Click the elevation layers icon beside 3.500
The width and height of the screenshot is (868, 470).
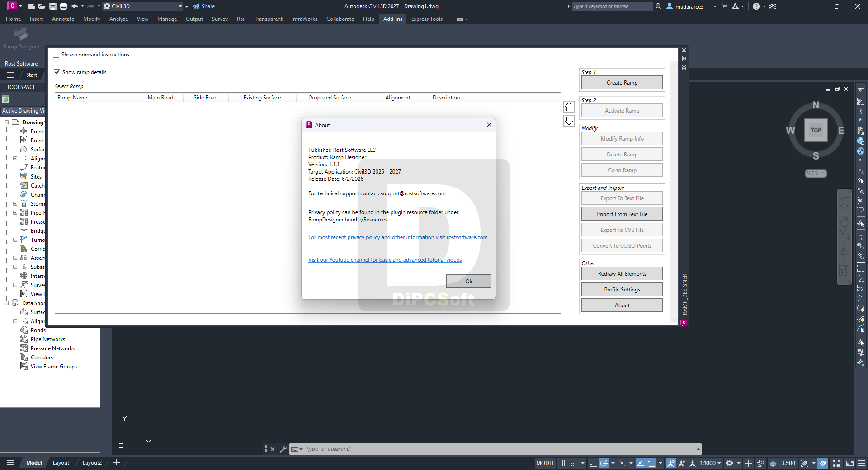[773, 463]
